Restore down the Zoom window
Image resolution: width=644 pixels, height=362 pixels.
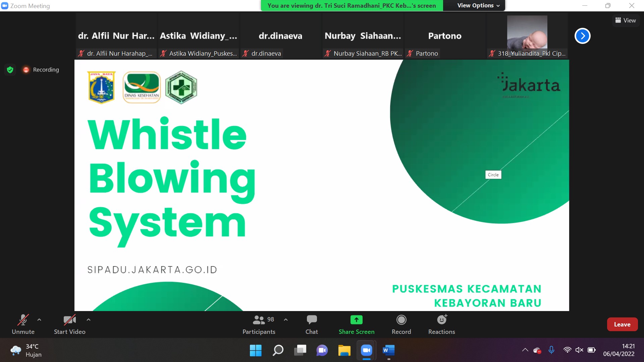(608, 6)
